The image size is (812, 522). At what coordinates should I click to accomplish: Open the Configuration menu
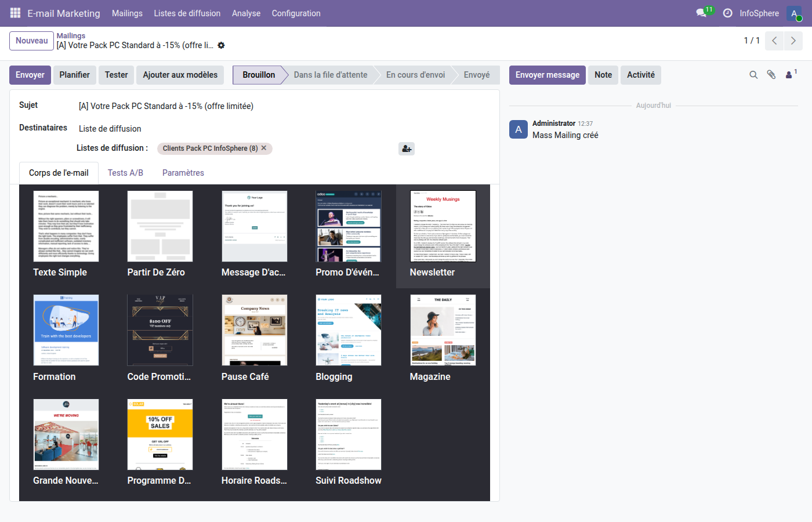296,13
